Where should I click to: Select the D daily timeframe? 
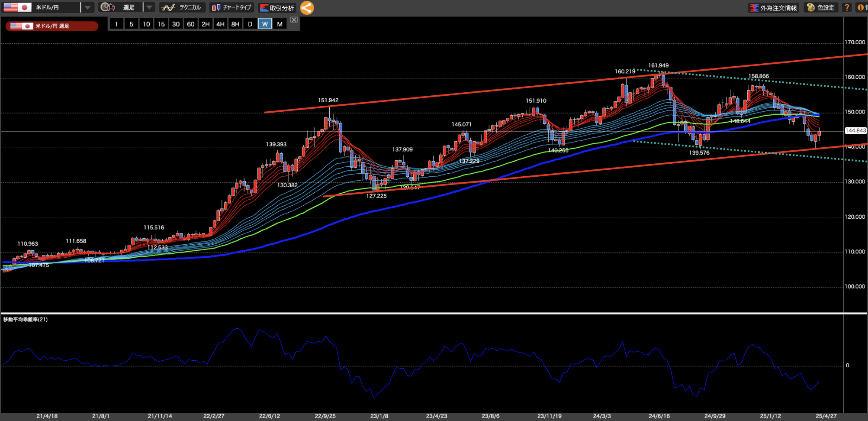coord(250,24)
